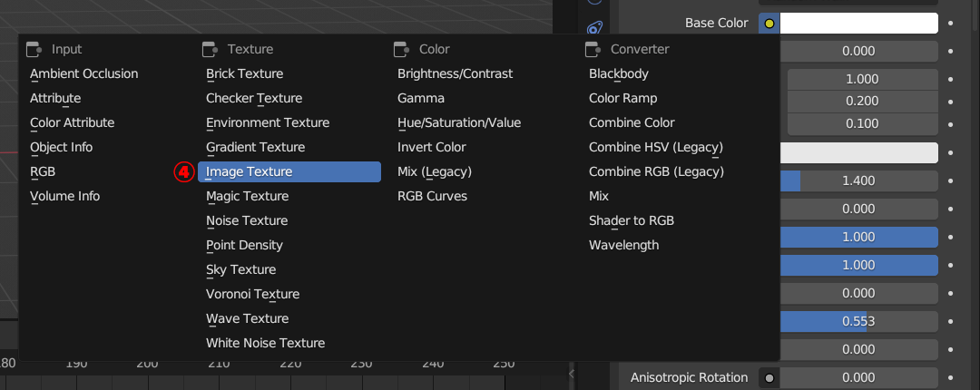Click the Anisotropic Rotation value field

pos(858,377)
